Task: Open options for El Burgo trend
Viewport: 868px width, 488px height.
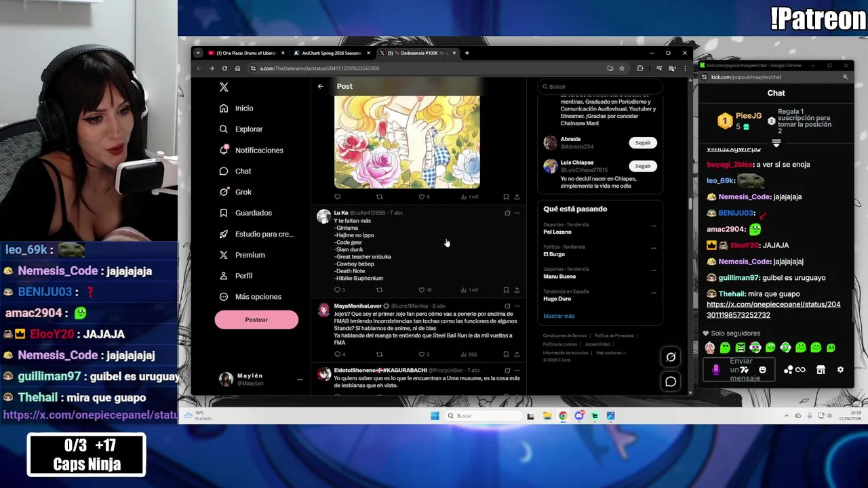Action: [x=654, y=248]
